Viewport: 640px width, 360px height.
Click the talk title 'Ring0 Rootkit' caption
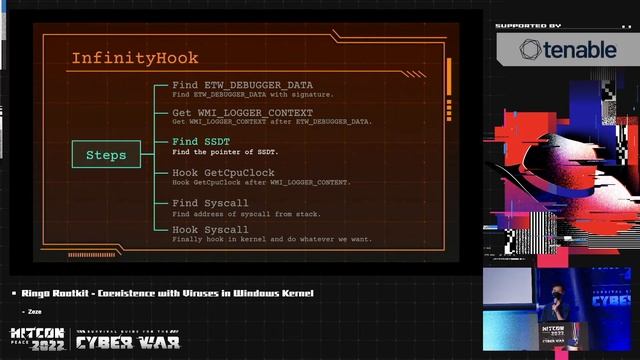(x=167, y=293)
